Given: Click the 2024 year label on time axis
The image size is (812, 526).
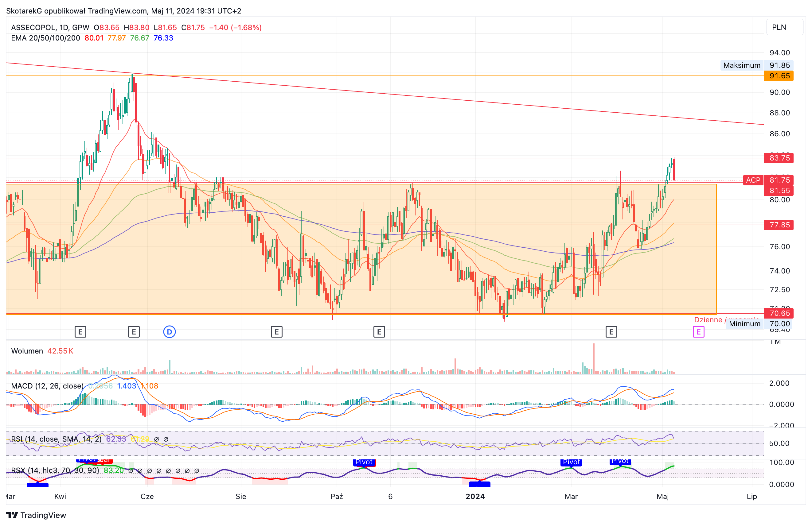Looking at the screenshot, I should pos(475,496).
